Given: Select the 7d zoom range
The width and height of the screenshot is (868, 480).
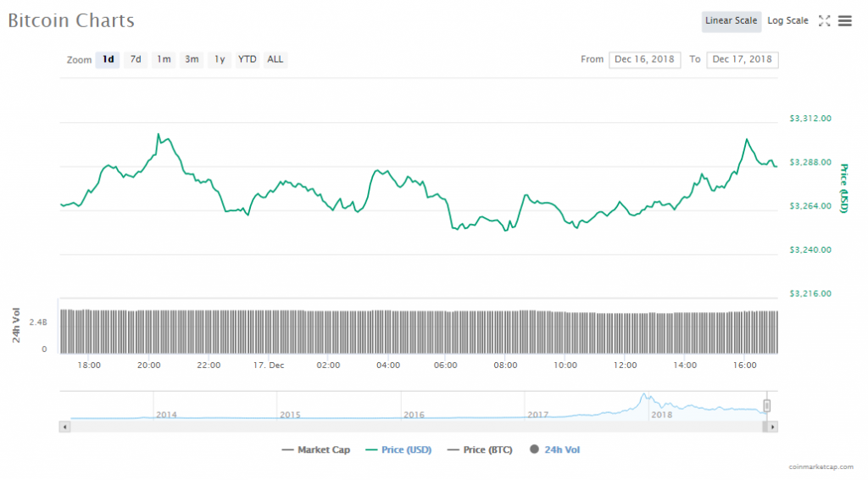Looking at the screenshot, I should (136, 59).
